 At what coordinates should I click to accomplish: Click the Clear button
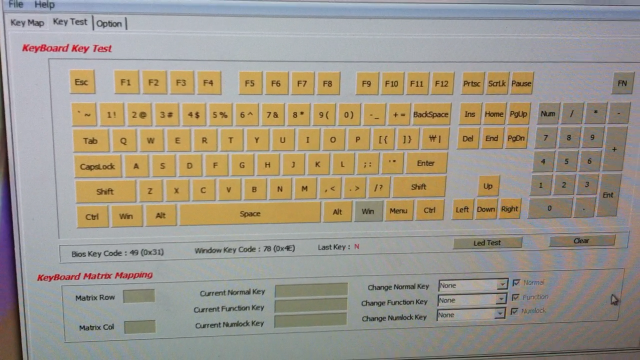point(582,241)
